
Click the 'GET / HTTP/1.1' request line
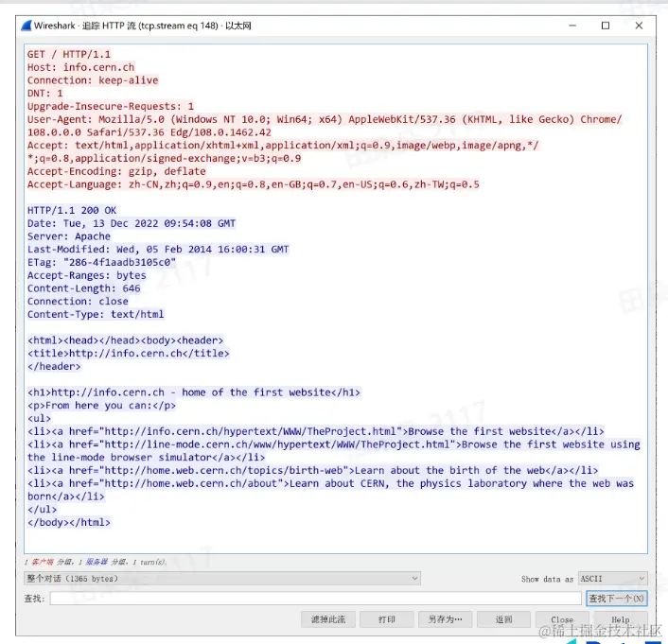pyautogui.click(x=69, y=55)
